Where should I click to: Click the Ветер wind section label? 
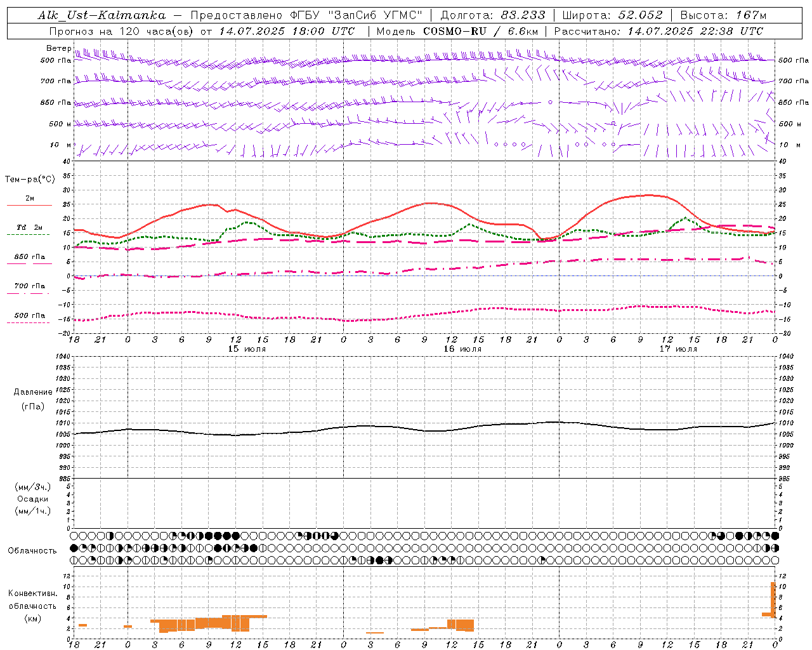(58, 48)
